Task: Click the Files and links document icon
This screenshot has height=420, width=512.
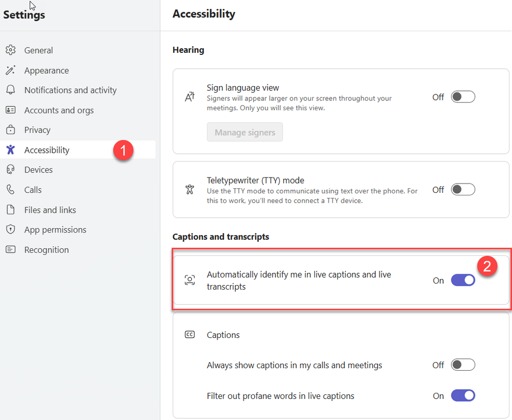Action: (10, 210)
